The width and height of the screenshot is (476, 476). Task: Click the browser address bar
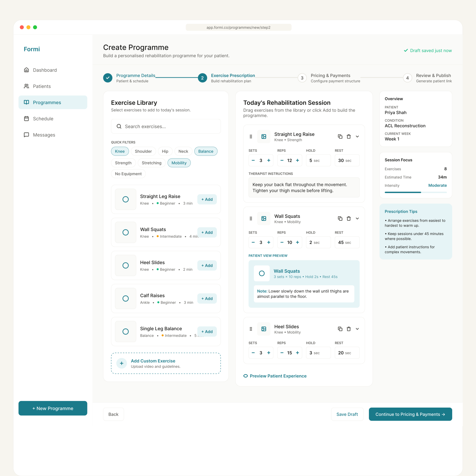pos(239,27)
